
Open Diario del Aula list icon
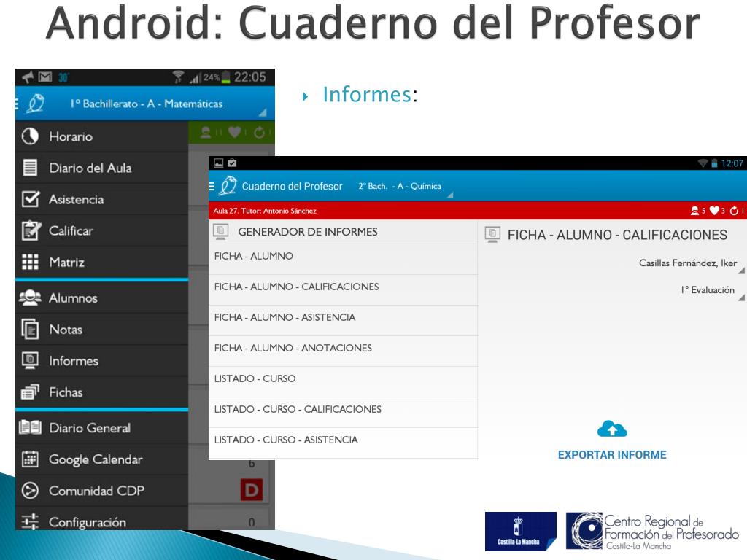point(30,168)
